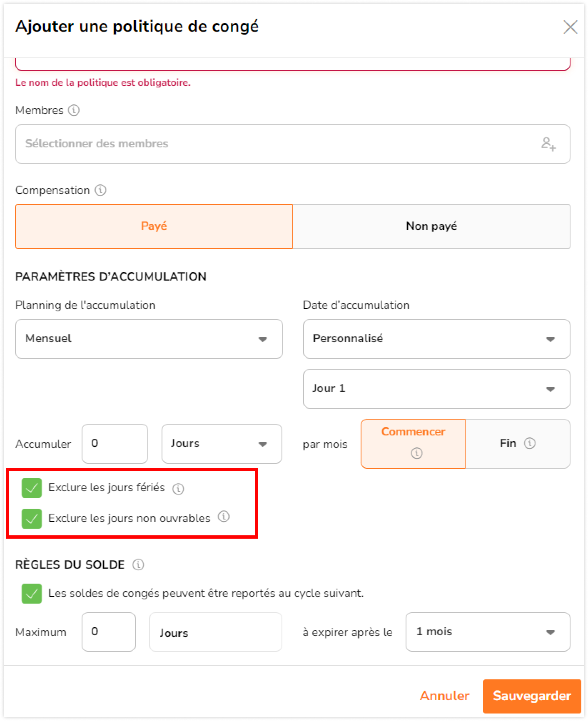This screenshot has height=721, width=588.
Task: Click the Sauvegarder button
Action: [x=532, y=696]
